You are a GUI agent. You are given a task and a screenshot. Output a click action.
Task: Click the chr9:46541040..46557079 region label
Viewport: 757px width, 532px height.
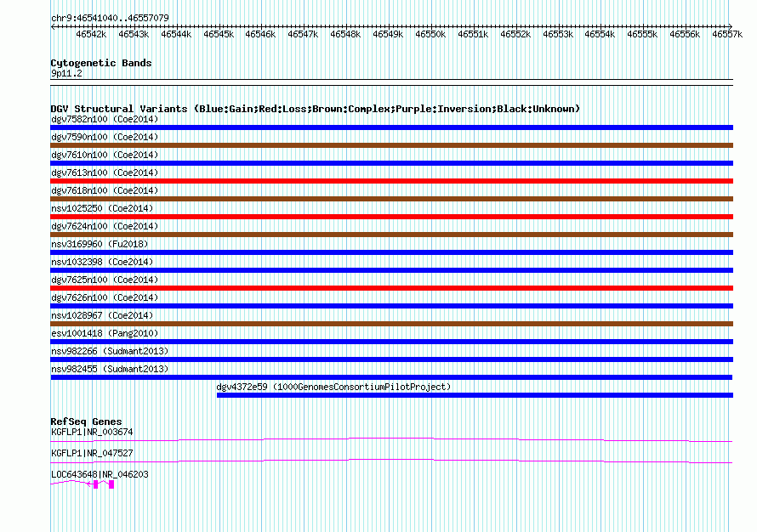[110, 18]
